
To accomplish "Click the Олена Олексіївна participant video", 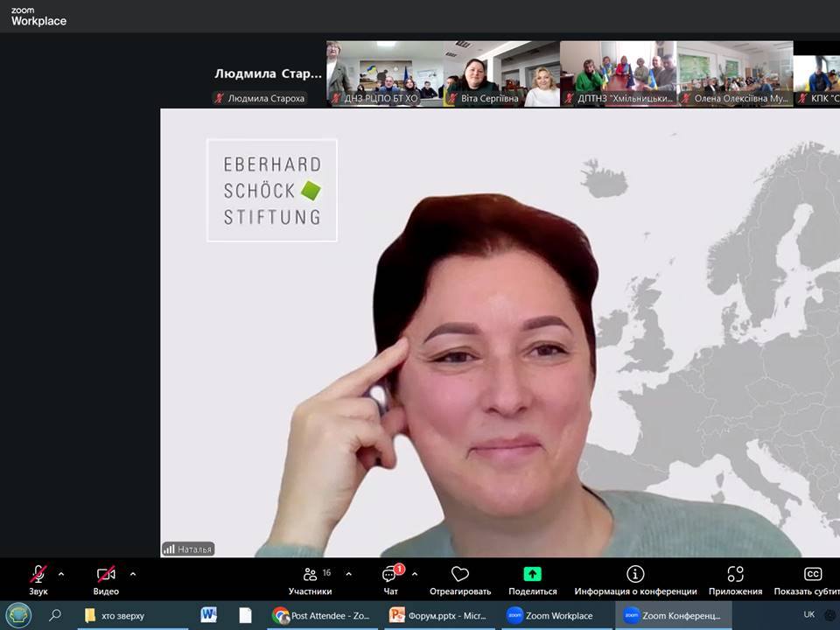I will [x=734, y=73].
